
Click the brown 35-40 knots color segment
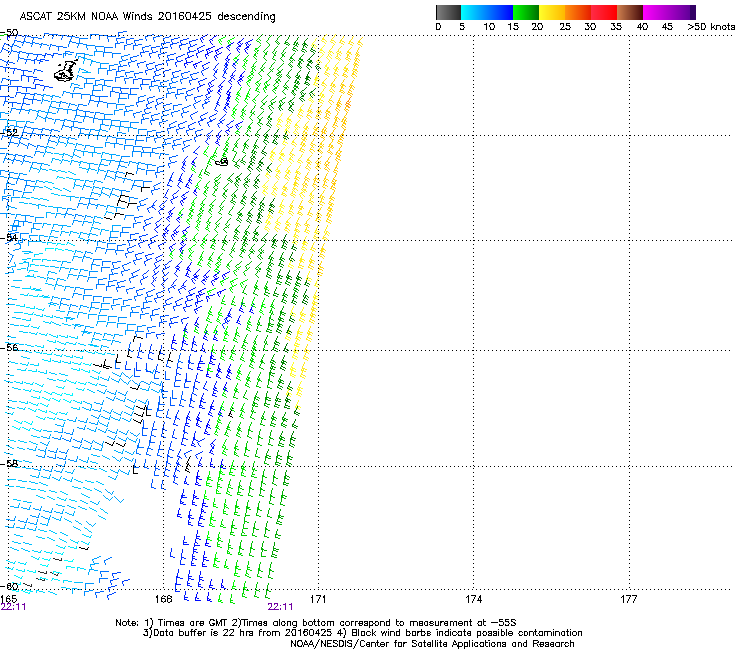click(630, 12)
